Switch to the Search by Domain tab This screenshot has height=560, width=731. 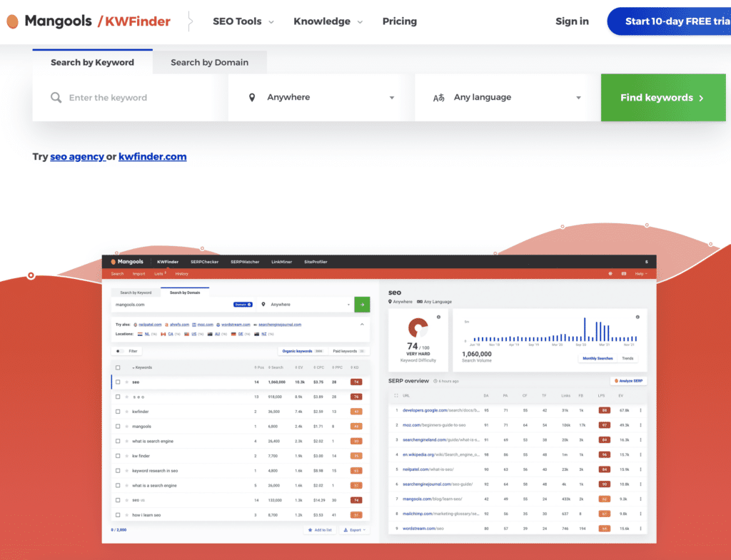point(209,62)
